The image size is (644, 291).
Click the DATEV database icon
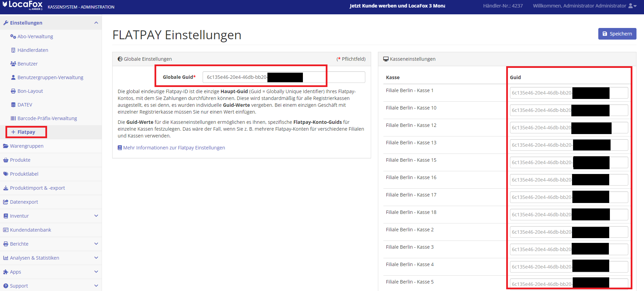click(13, 105)
